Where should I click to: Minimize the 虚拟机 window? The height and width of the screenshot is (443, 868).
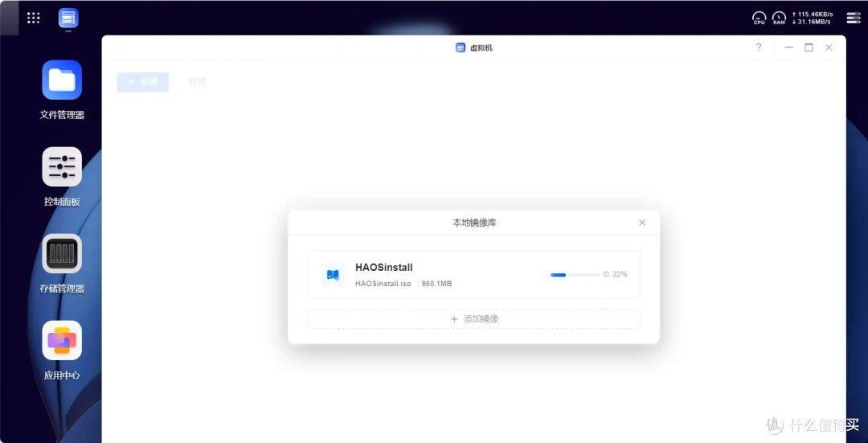pos(789,47)
